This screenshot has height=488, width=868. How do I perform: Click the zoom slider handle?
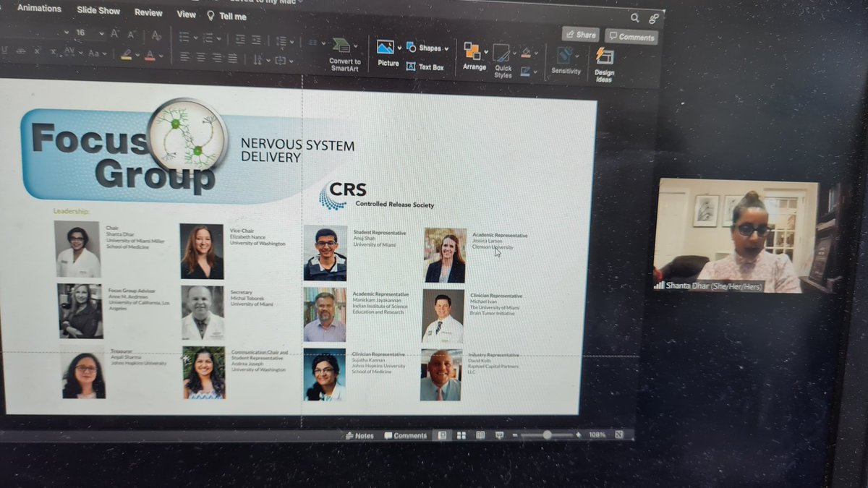(x=547, y=435)
